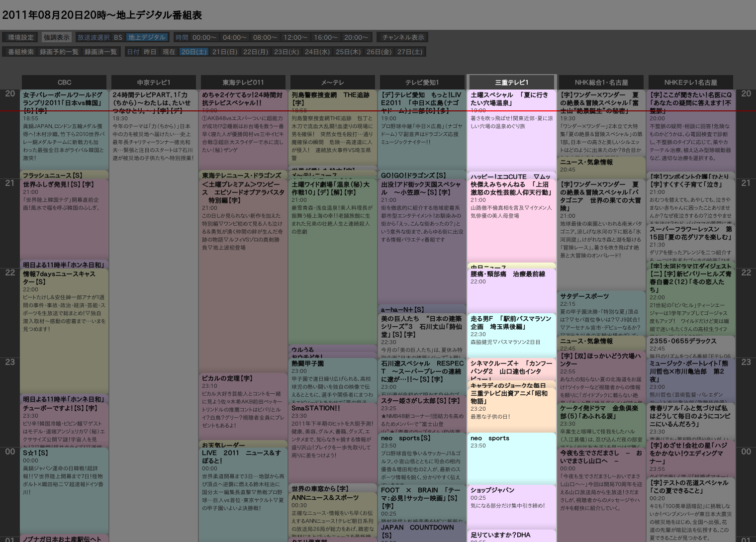Switch broadcast type to BS
Viewport: 756px width, 542px height.
pos(118,37)
